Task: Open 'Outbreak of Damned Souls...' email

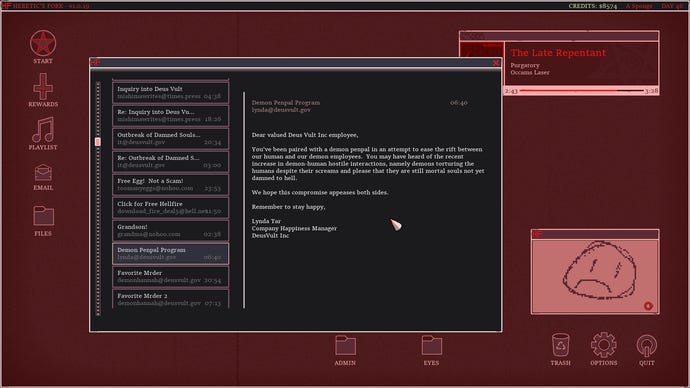Action: point(170,139)
